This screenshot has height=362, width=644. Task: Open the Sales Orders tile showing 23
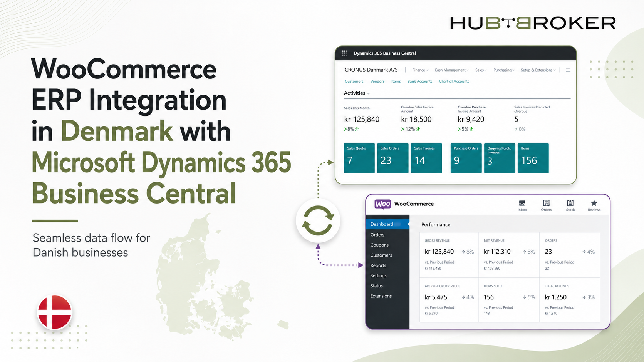click(x=392, y=158)
